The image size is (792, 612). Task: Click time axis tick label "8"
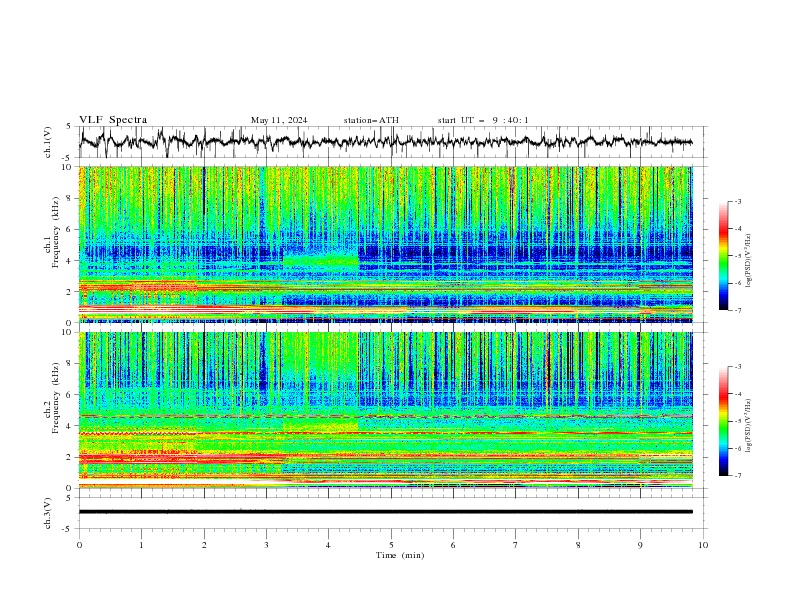578,545
